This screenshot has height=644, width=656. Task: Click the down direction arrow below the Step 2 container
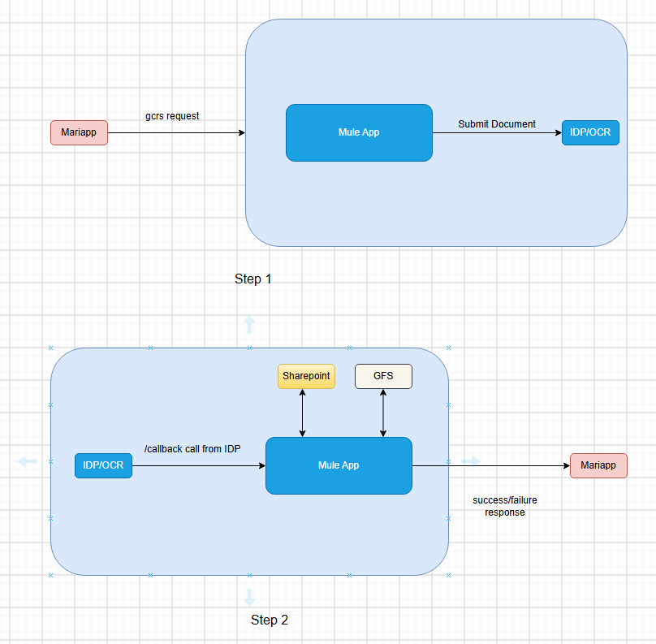[x=249, y=597]
